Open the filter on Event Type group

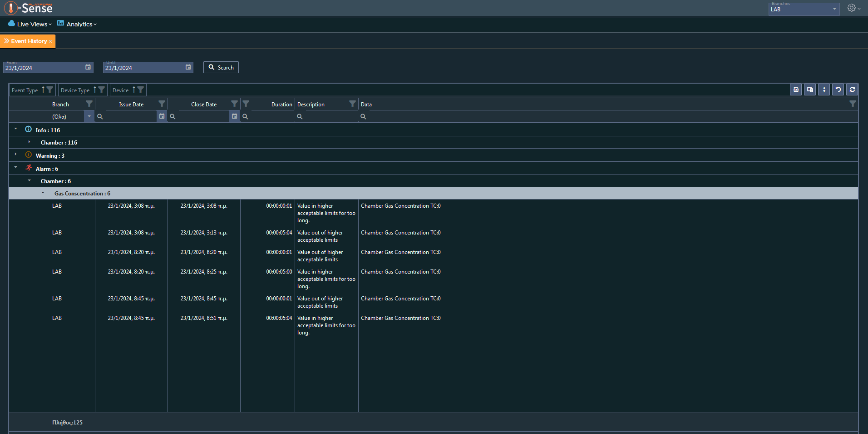pyautogui.click(x=50, y=90)
